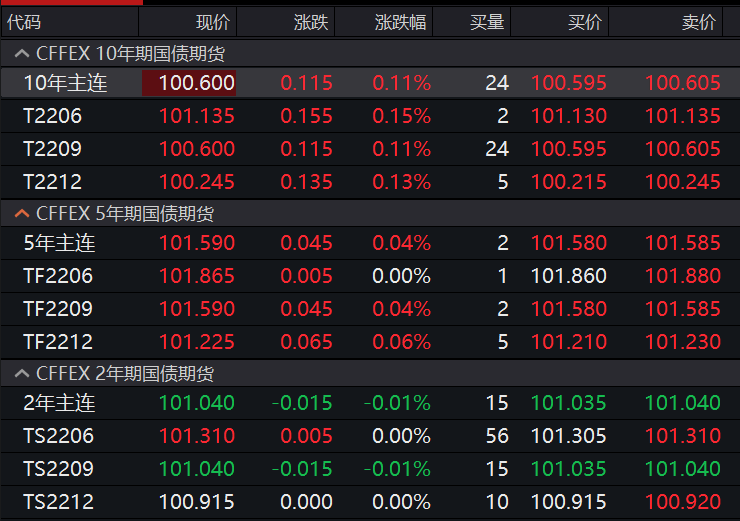
Task: Click the 涨跌 column header
Action: 310,22
